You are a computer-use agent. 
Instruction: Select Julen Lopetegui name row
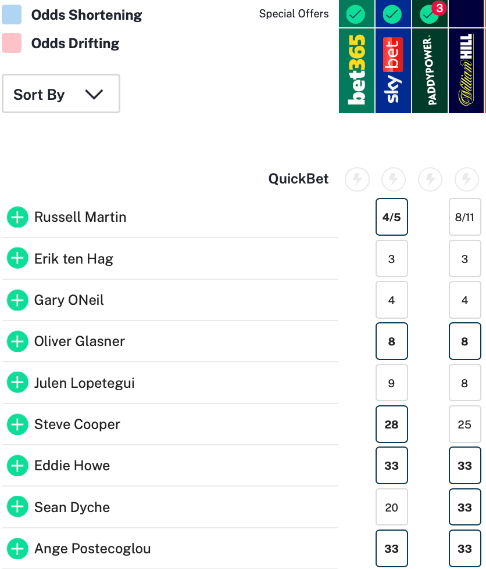(170, 383)
